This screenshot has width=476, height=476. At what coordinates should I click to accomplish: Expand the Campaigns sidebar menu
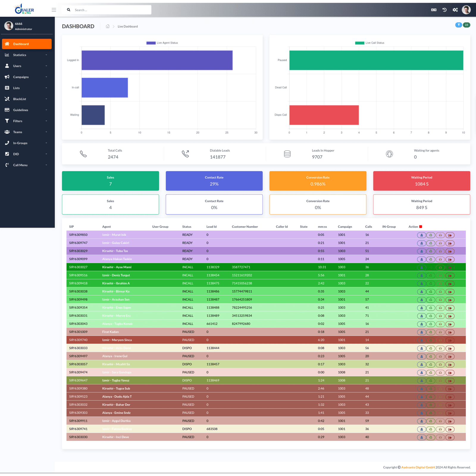(x=21, y=77)
